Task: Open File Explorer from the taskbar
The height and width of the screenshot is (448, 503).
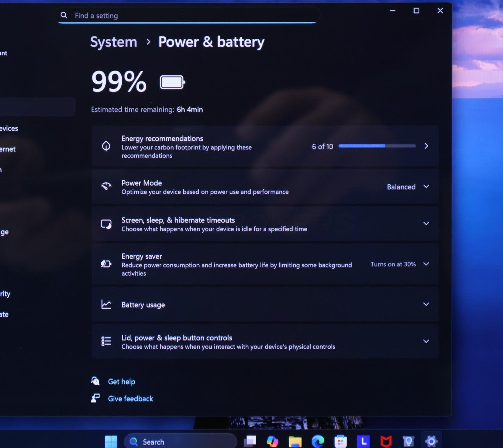Action: pyautogui.click(x=295, y=441)
